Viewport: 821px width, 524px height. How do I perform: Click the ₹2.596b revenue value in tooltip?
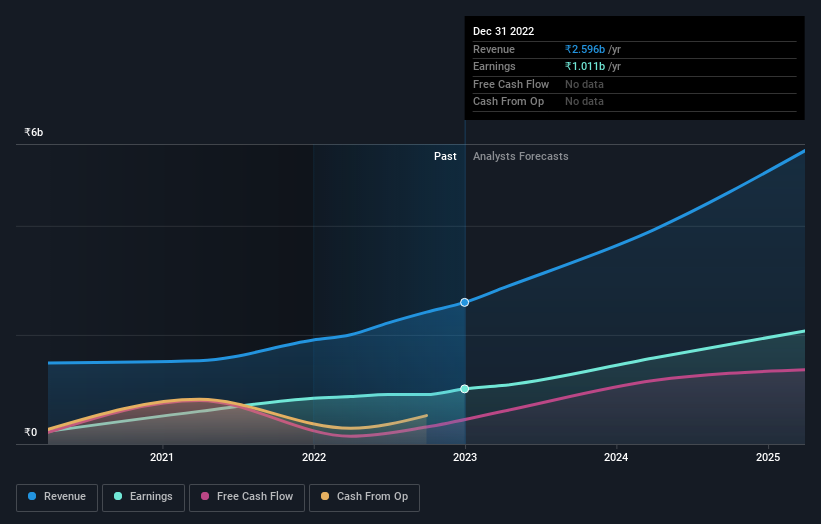pyautogui.click(x=585, y=49)
